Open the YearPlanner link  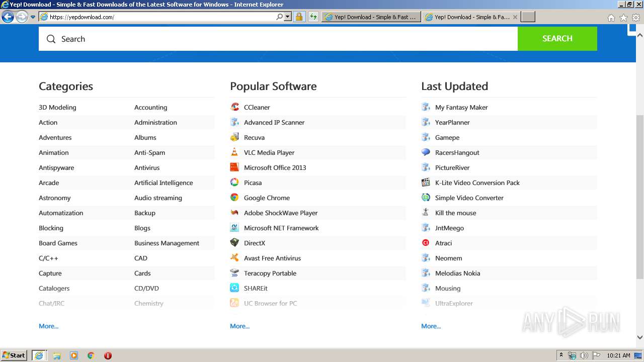coord(452,122)
